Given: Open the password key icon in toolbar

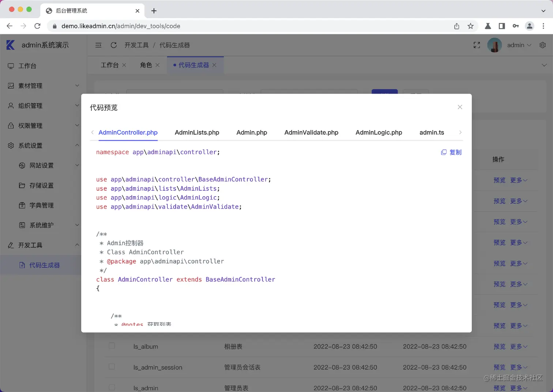Looking at the screenshot, I should coord(516,26).
